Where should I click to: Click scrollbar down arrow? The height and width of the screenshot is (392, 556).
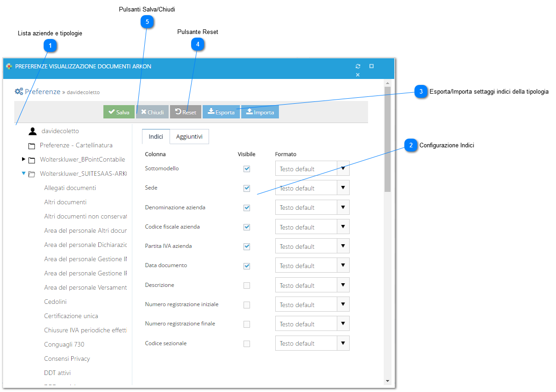point(387,381)
